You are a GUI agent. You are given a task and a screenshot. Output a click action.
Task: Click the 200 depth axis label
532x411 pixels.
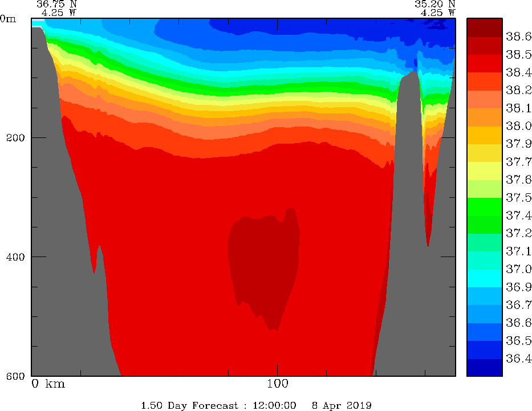(x=13, y=138)
